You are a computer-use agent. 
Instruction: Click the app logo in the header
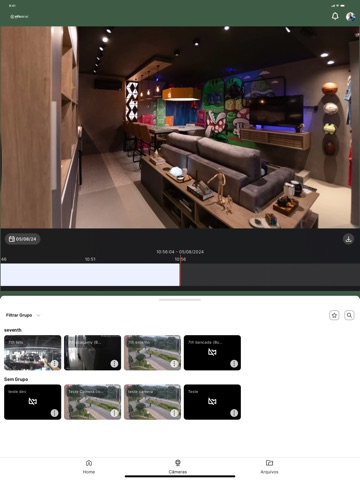[x=19, y=16]
